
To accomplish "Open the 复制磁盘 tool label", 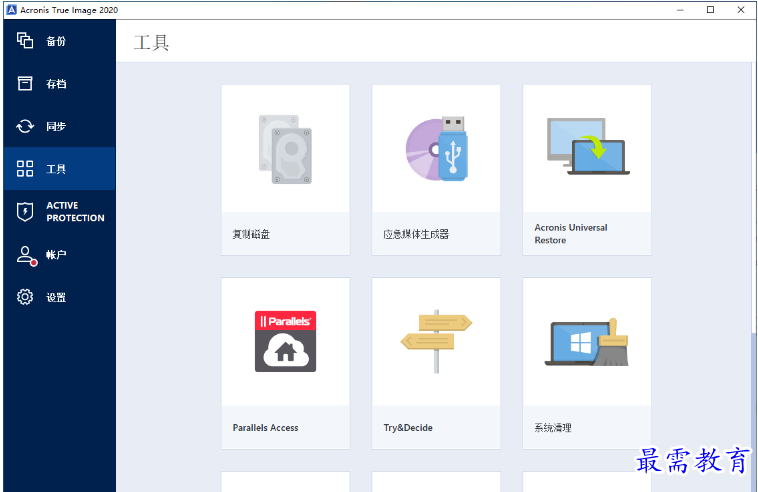I will click(251, 234).
